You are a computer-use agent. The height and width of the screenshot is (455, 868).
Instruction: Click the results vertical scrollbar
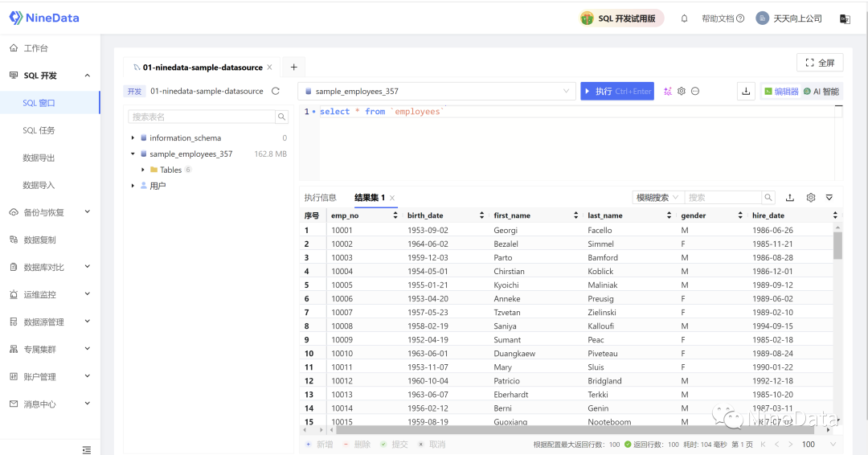pyautogui.click(x=837, y=245)
